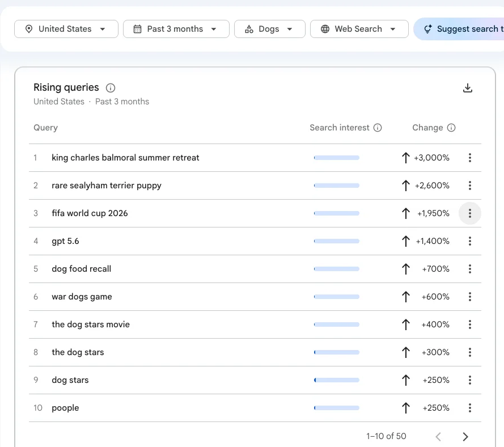Click the poople query text
504x447 pixels.
pos(65,408)
